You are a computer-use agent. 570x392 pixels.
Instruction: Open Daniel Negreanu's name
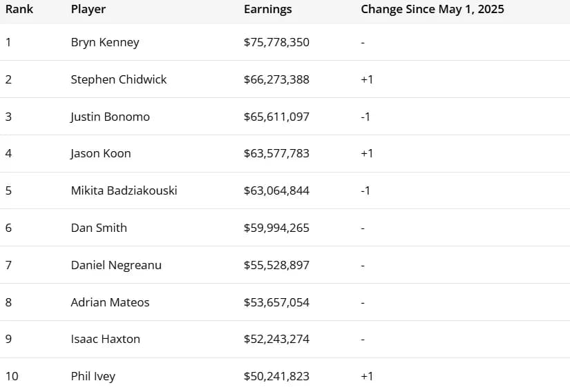point(116,265)
